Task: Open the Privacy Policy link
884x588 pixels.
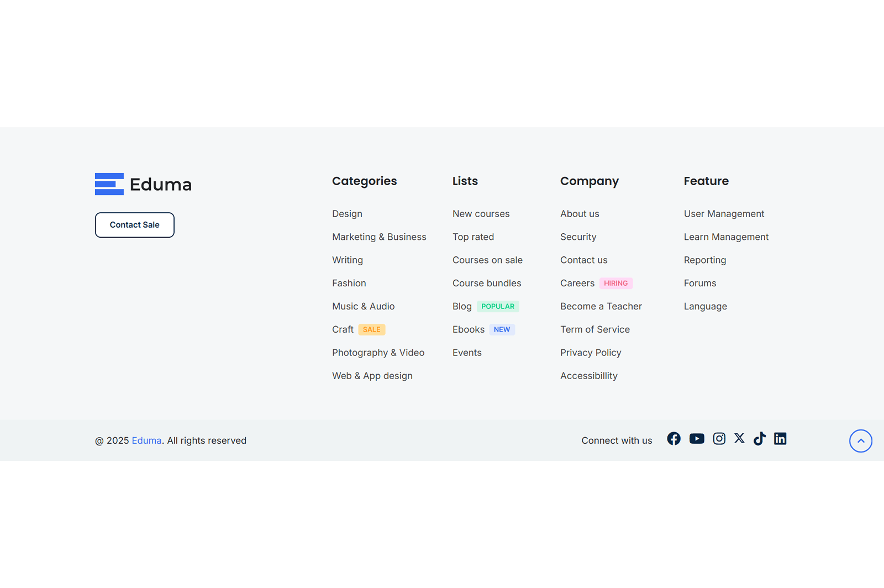Action: point(591,353)
